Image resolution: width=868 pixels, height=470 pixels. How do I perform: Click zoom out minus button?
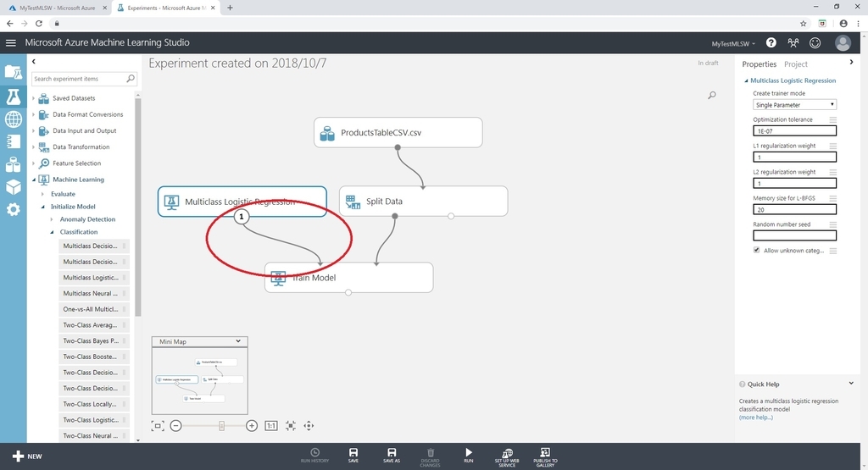click(176, 426)
